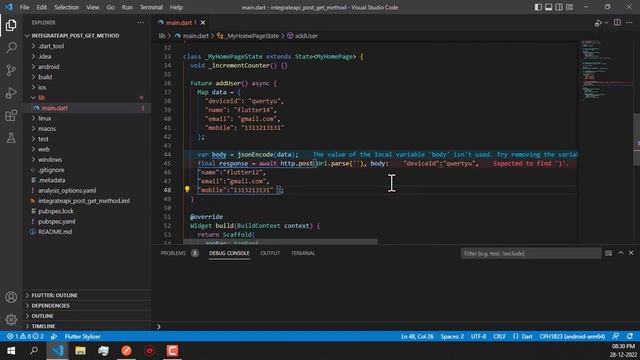Click Ln 48, Col 26 cursor position

(x=417, y=336)
